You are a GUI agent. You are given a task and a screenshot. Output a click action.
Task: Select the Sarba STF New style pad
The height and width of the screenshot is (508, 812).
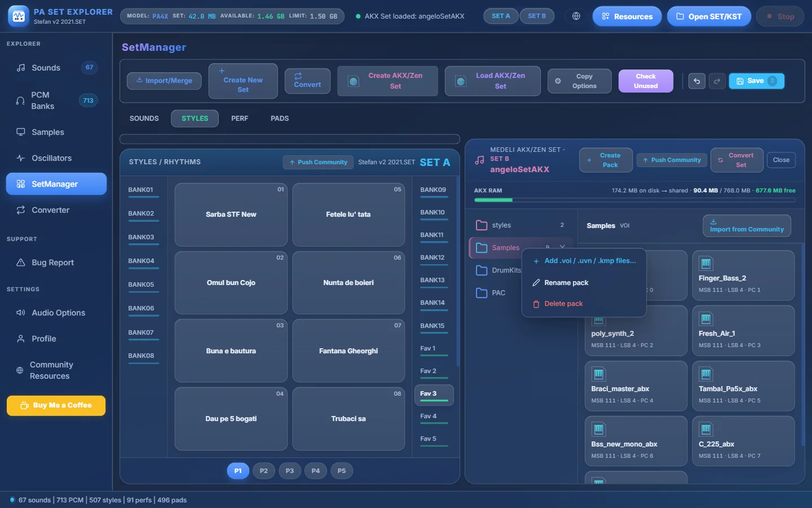pyautogui.click(x=231, y=215)
